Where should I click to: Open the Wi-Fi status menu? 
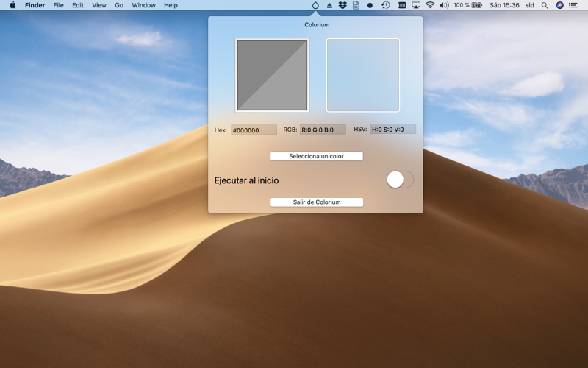pos(430,5)
